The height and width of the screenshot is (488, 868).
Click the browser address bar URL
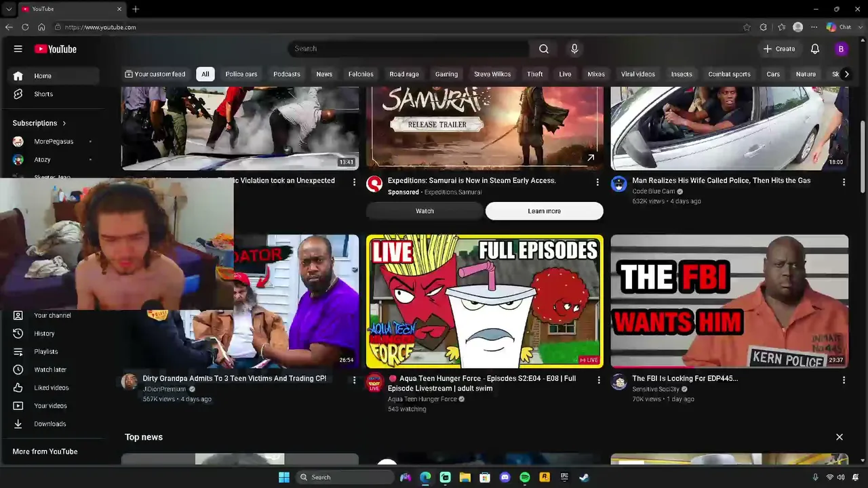(100, 27)
